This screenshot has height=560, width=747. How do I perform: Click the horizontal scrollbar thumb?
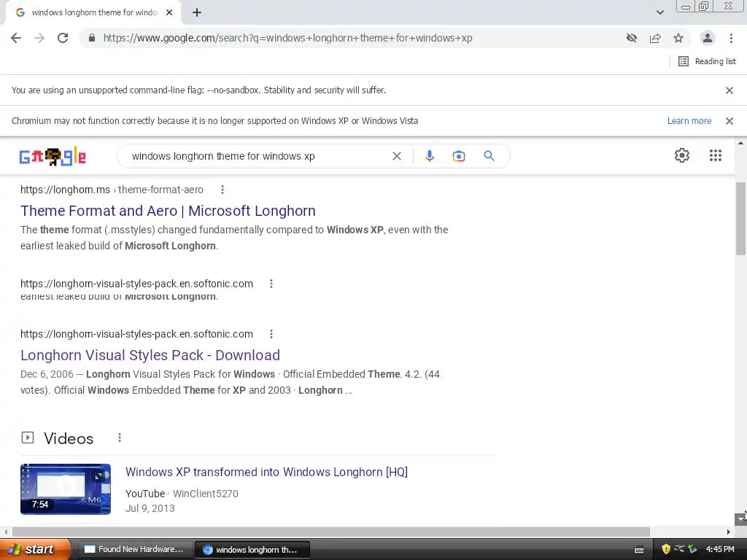(331, 532)
